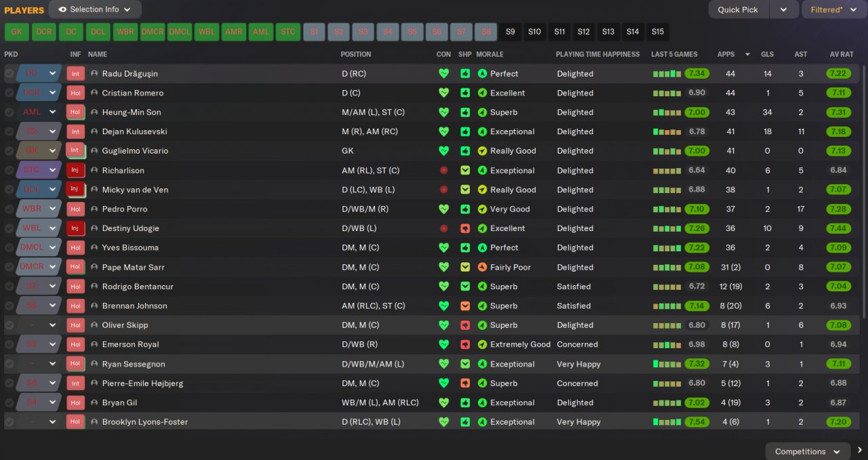Select the S15 substitute slot
This screenshot has width=868, height=460.
tap(657, 32)
